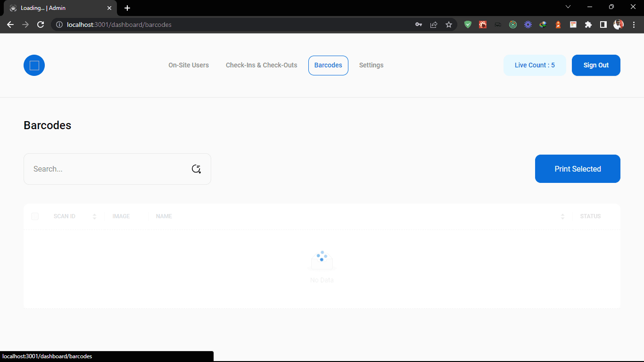
Task: Click the Barcodes page heading
Action: click(x=47, y=125)
